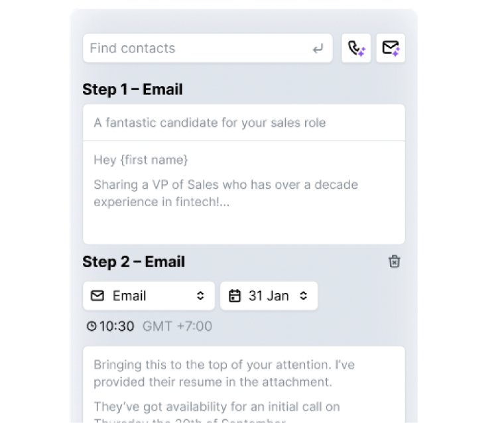Select the Email label in the step type dropdown
504x423 pixels.
click(x=129, y=296)
